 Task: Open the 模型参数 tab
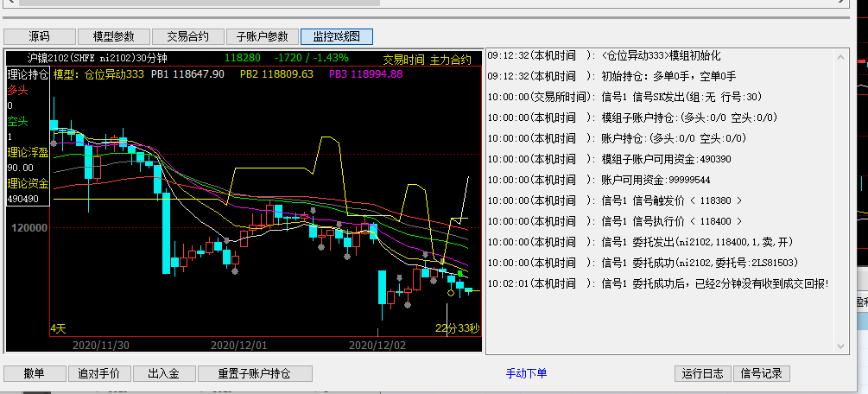pos(113,36)
